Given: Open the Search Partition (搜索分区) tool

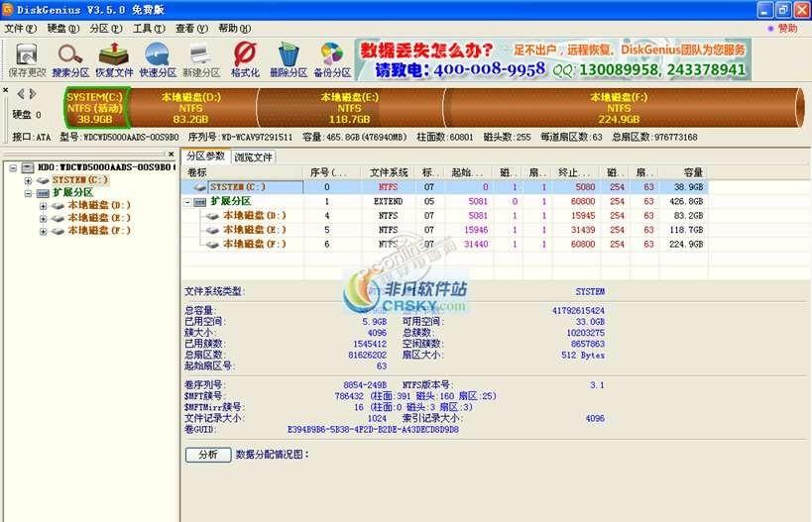Looking at the screenshot, I should click(x=70, y=60).
